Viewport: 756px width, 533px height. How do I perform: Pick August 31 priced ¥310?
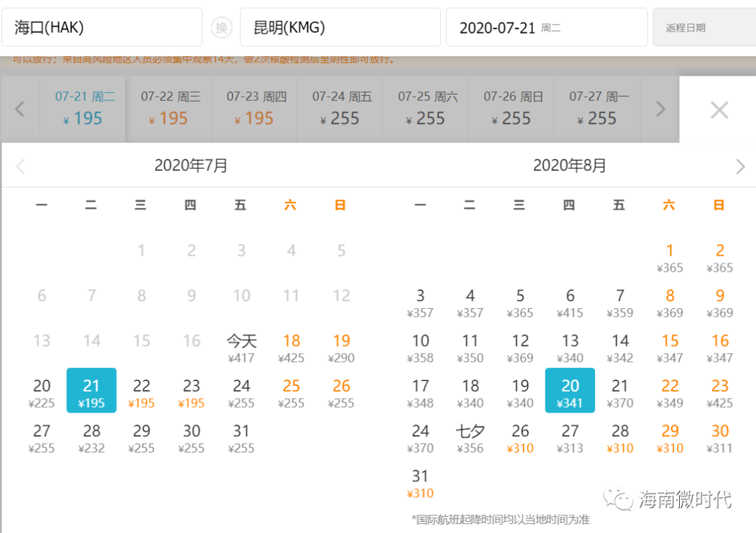pyautogui.click(x=420, y=483)
